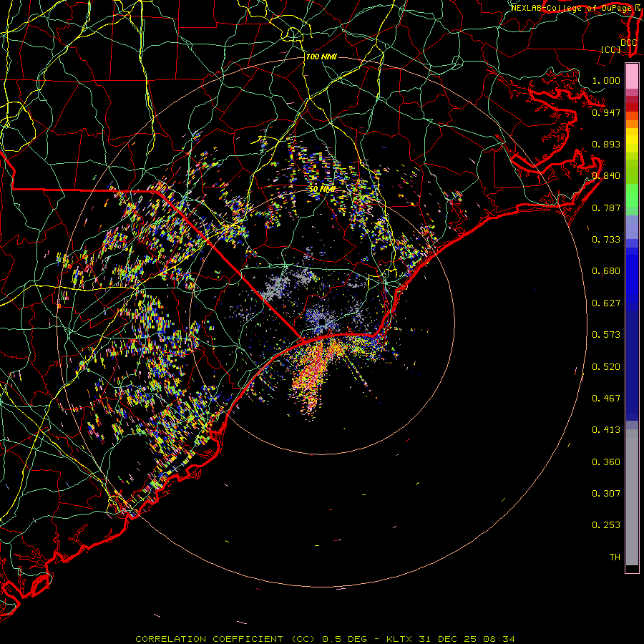
Task: Click the bright green segment of color bar
Action: coord(632,195)
